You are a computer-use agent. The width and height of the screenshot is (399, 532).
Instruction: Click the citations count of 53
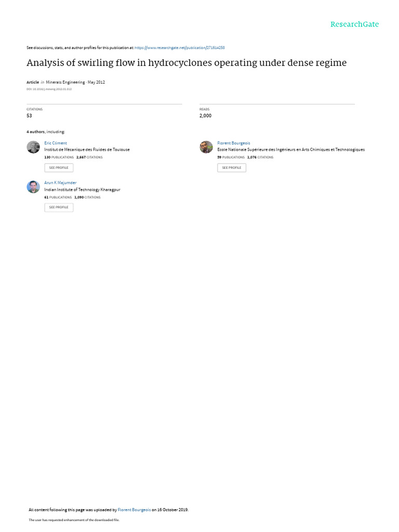(29, 116)
